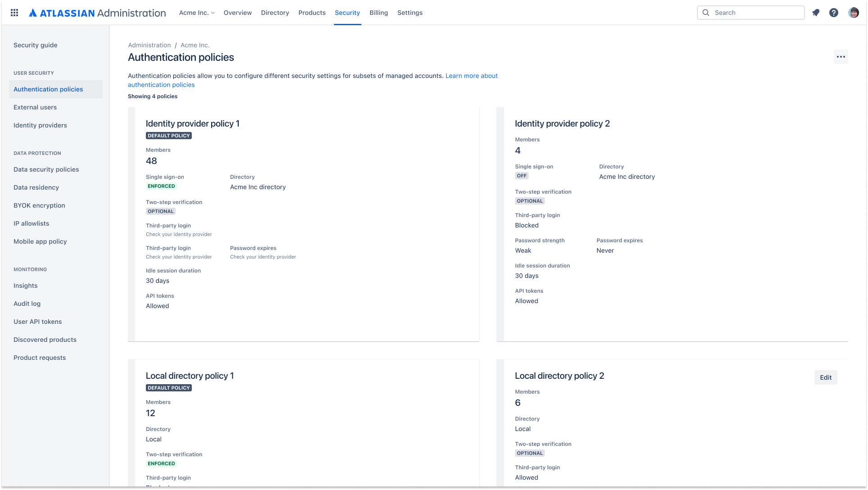
Task: Open the Directory tab
Action: tap(275, 13)
